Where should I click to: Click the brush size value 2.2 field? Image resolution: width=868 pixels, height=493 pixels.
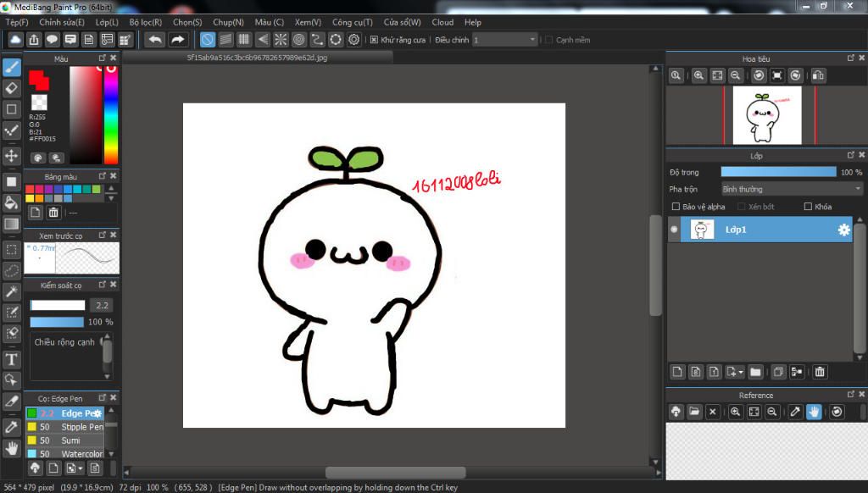(102, 305)
